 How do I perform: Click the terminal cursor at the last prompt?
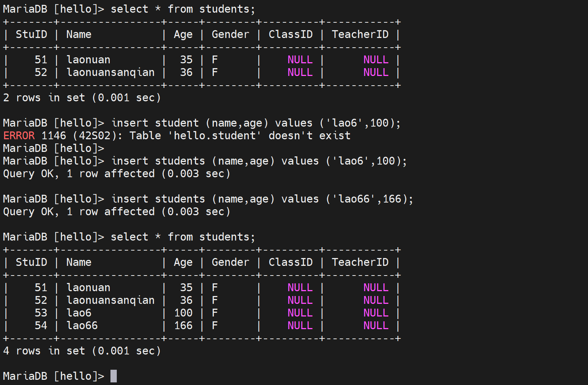[113, 376]
